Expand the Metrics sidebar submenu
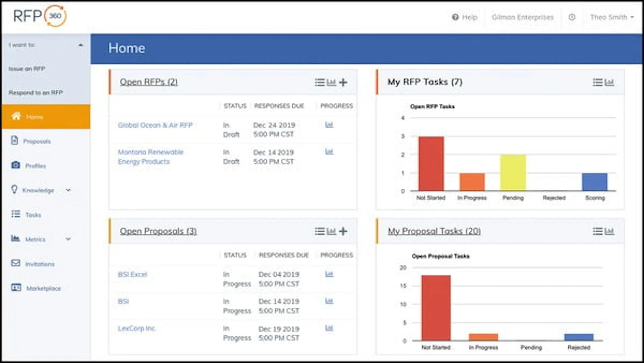The height and width of the screenshot is (363, 644). [x=68, y=239]
